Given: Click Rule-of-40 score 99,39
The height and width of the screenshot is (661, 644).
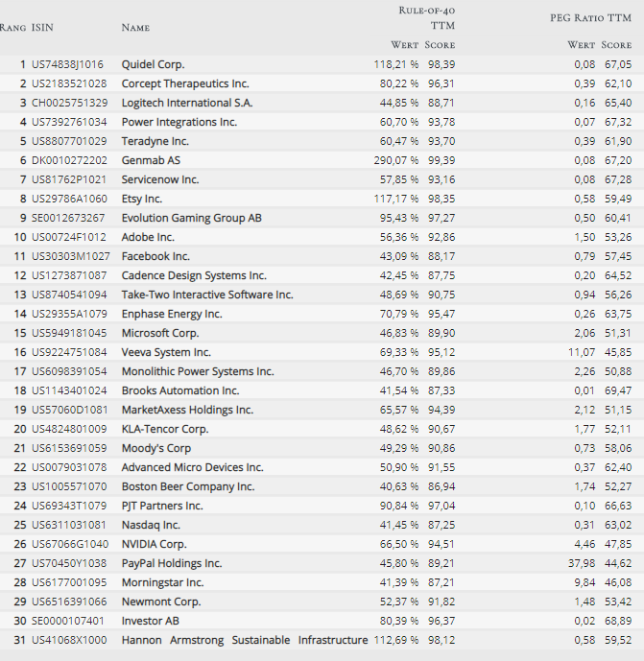Looking at the screenshot, I should pos(441,160).
